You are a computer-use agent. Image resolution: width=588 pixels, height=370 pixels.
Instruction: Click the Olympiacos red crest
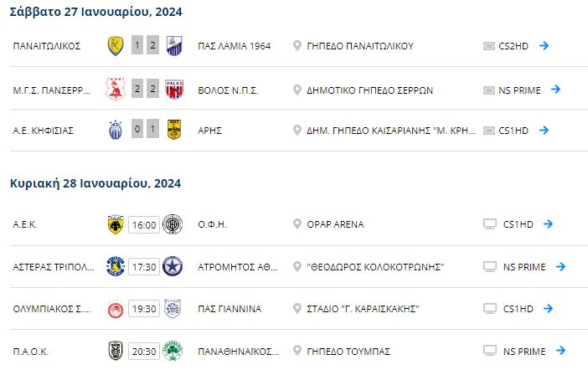[x=116, y=309]
